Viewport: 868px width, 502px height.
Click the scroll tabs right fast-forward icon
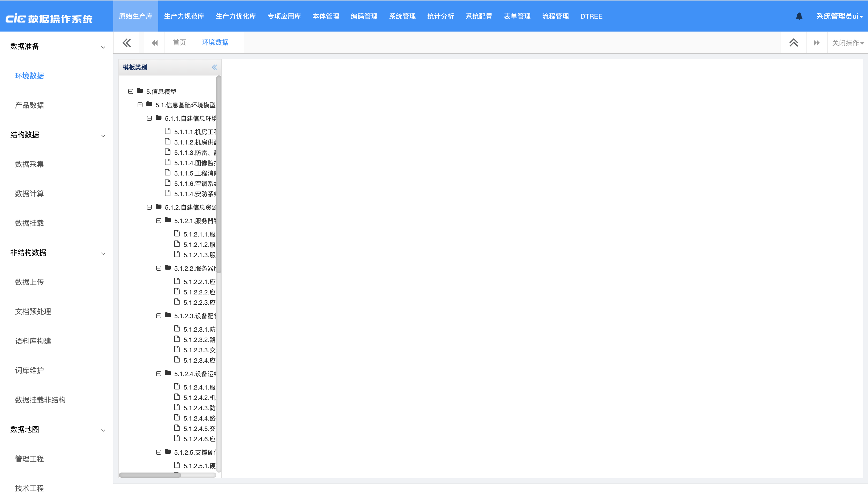(x=816, y=43)
